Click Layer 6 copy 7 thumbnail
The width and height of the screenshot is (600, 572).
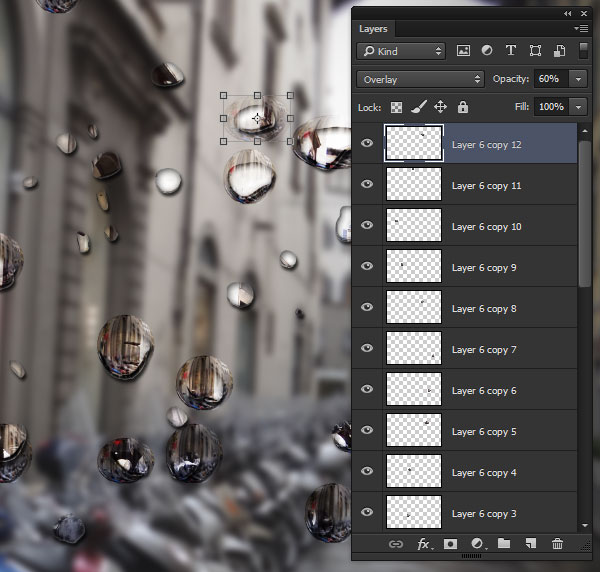tap(413, 349)
